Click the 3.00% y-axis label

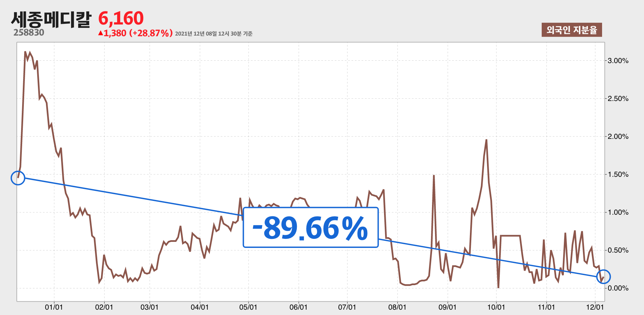[618, 61]
